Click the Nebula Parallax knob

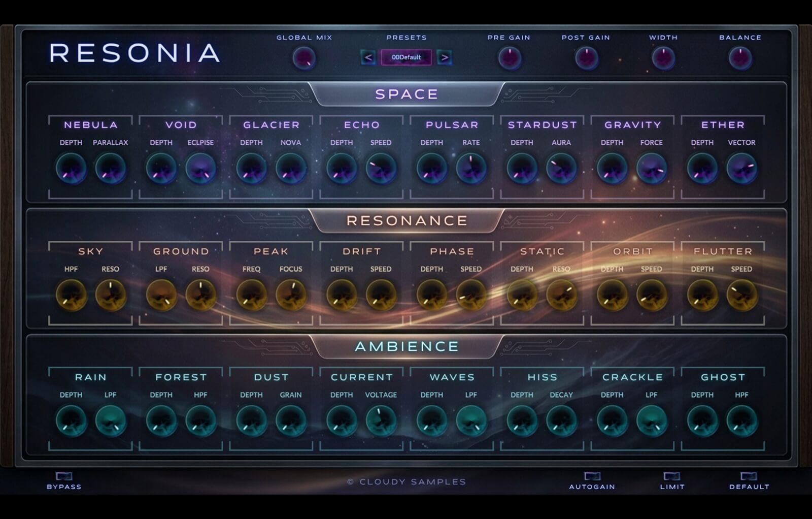[x=111, y=169]
